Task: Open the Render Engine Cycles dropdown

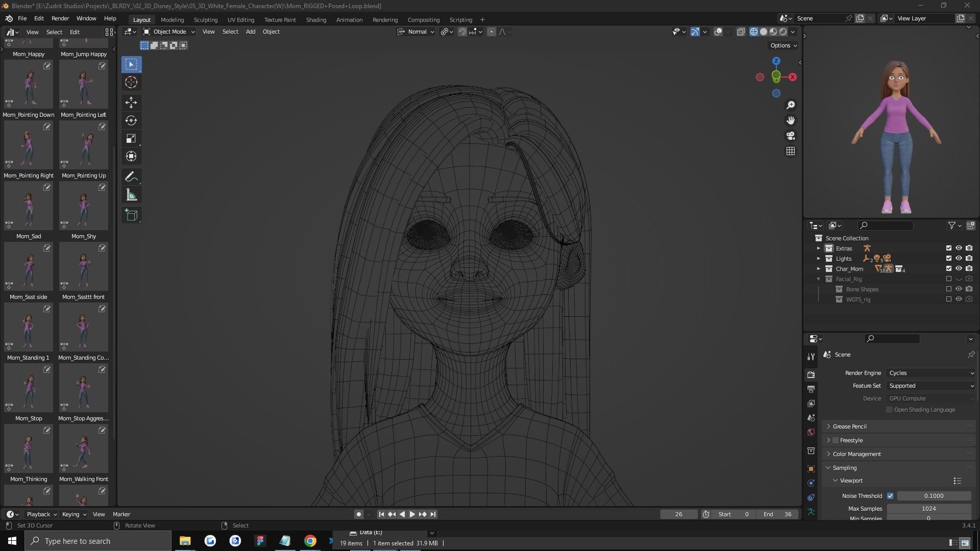Action: (x=931, y=373)
